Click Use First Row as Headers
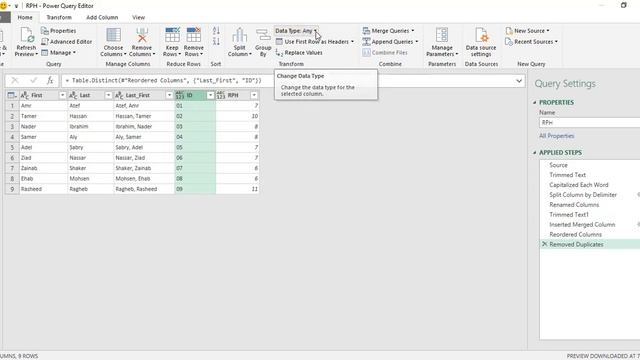Viewport: 640px width, 360px height. [x=313, y=42]
